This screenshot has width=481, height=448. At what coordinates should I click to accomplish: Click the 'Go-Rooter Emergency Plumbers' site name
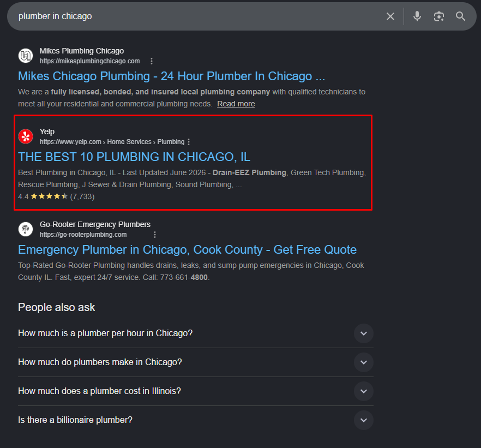[x=95, y=225]
